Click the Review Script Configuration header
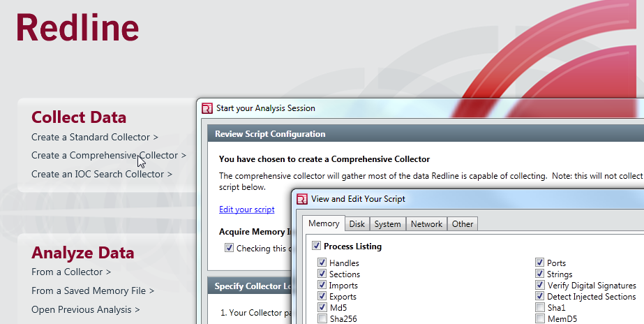The image size is (644, 324). pyautogui.click(x=426, y=133)
